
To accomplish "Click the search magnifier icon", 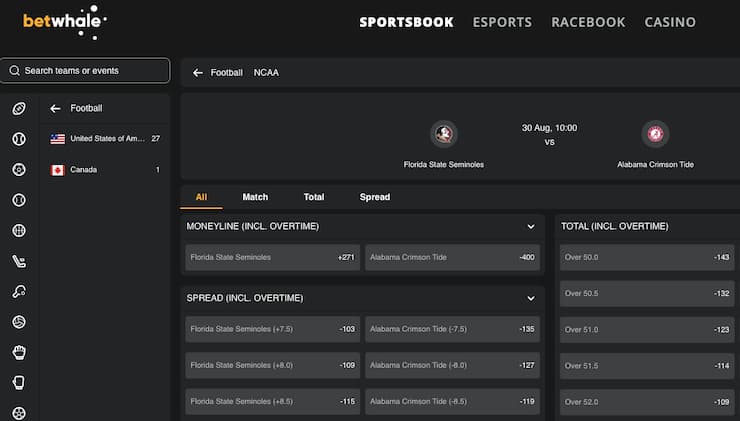I will (14, 70).
